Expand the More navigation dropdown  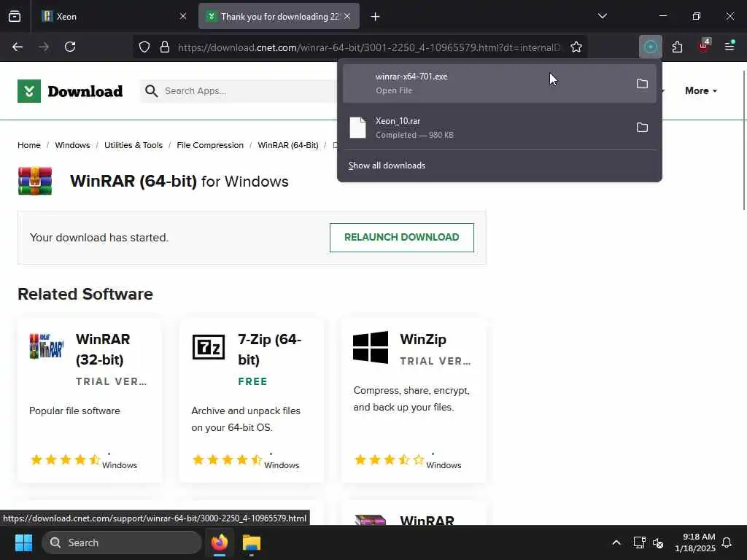click(x=701, y=90)
